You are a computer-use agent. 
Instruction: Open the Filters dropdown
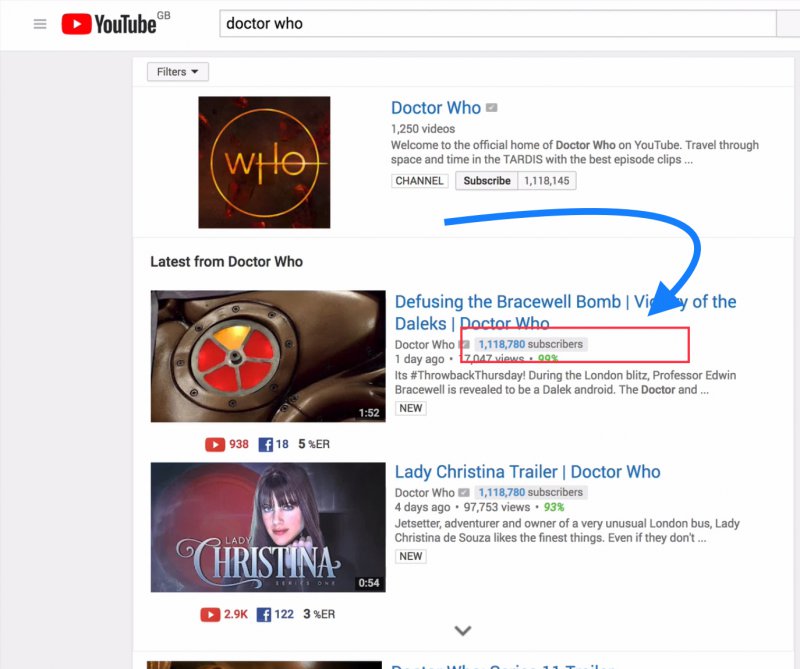coord(178,72)
